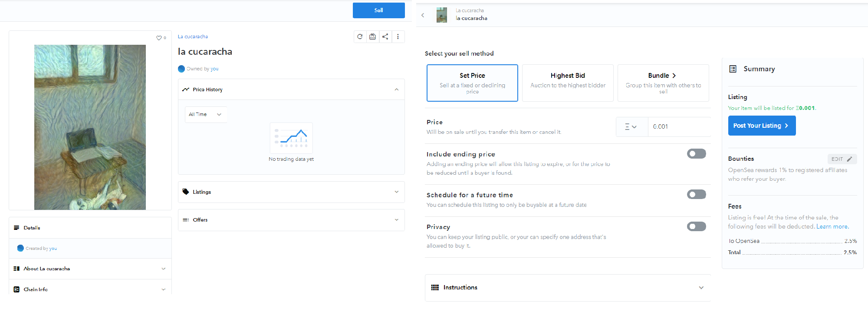Click the 'Price History' panel label

click(x=208, y=90)
